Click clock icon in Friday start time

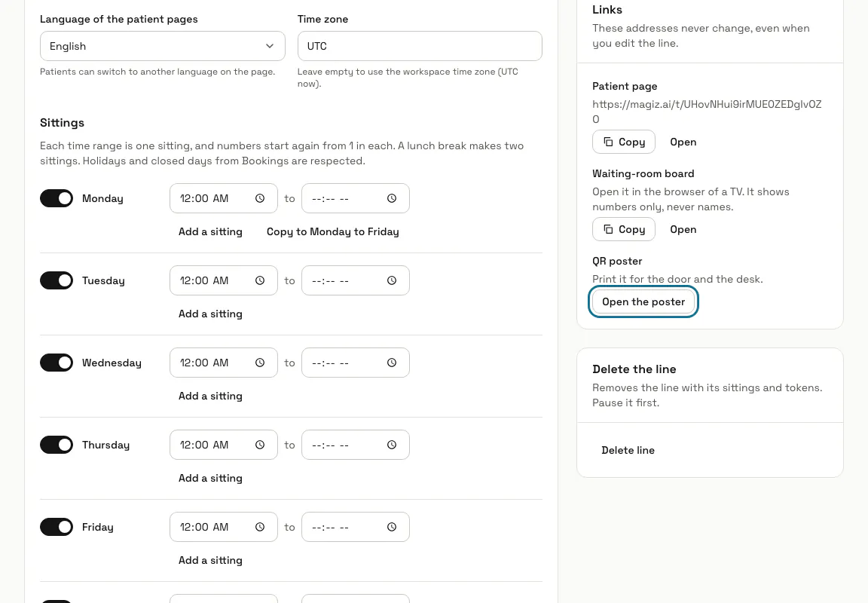click(x=260, y=527)
